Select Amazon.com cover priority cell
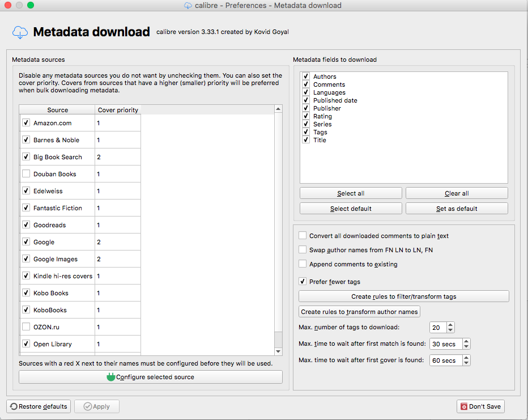The width and height of the screenshot is (528, 420). [x=118, y=123]
